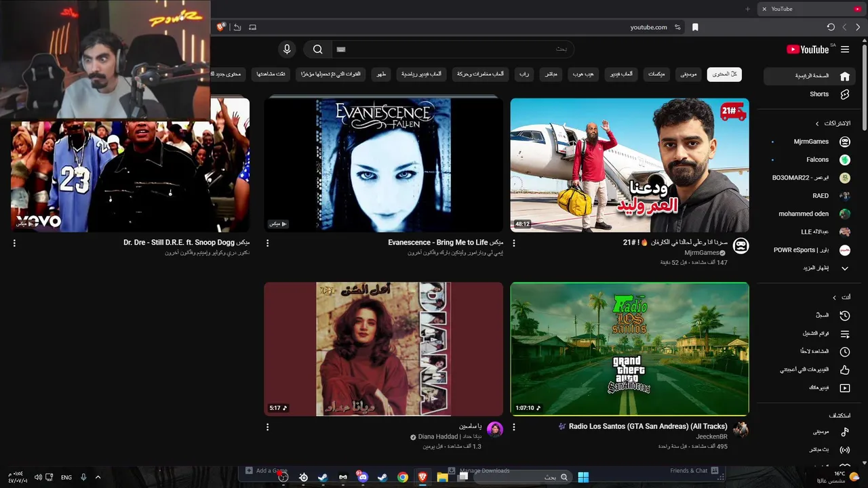Screen dimensions: 868x488
Task: Select the Cooking (طهو) filter chip
Action: pos(382,74)
